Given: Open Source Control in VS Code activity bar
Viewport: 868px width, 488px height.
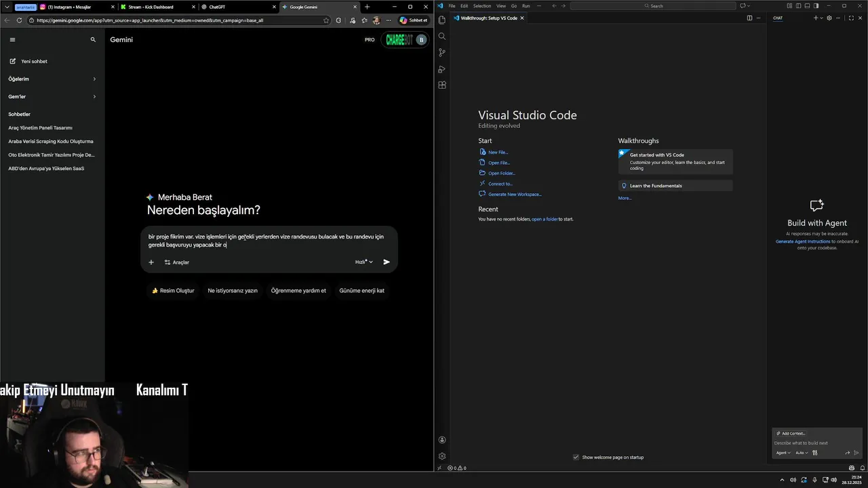Looking at the screenshot, I should pyautogui.click(x=442, y=53).
